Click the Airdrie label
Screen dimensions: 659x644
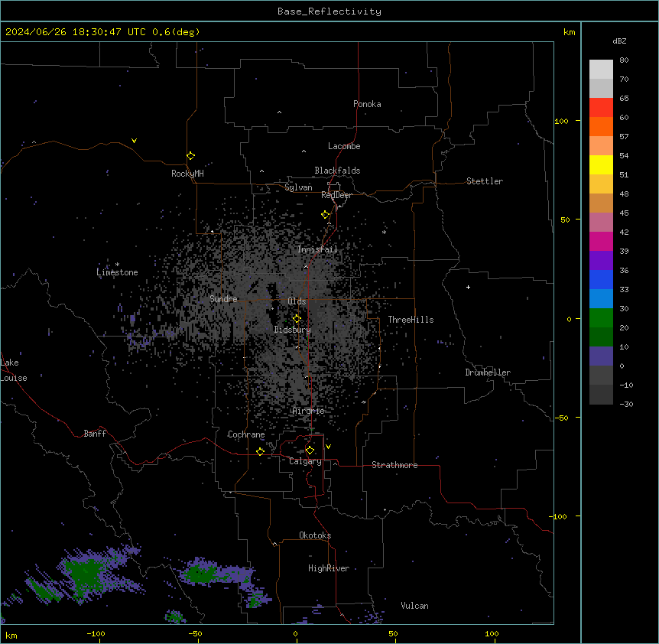pyautogui.click(x=309, y=411)
